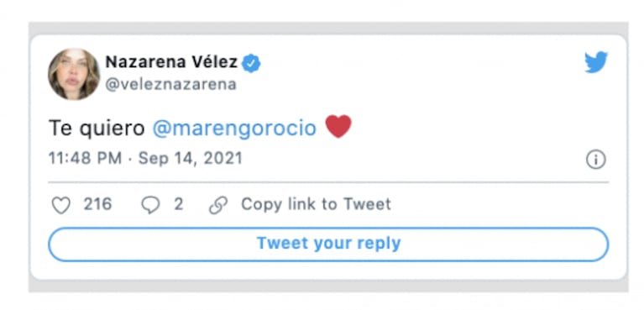Click the blue verified badge
644x310 pixels.
250,63
